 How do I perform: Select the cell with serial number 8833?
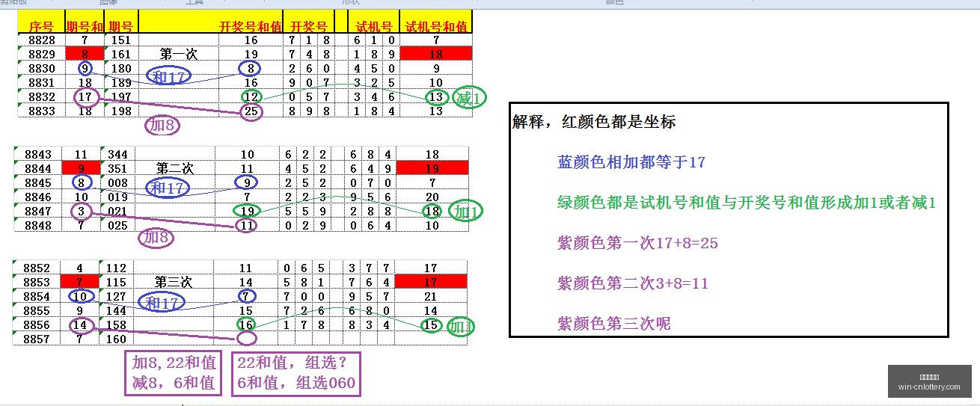[41, 111]
